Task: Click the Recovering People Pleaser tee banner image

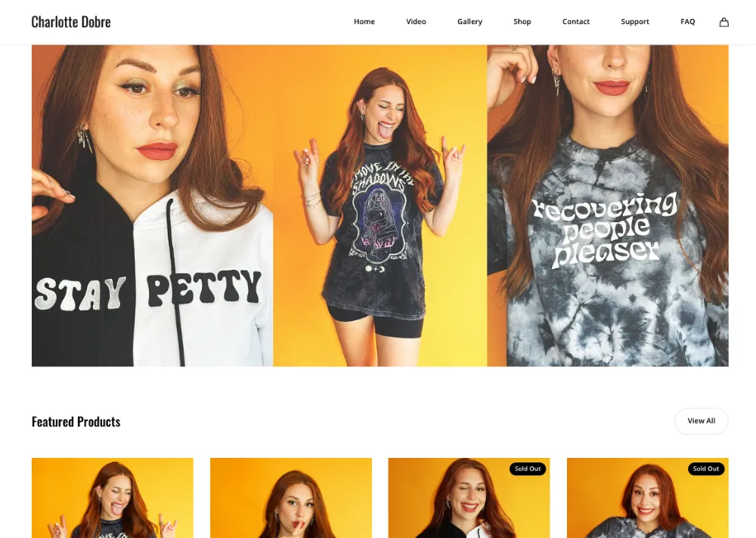Action: point(608,206)
